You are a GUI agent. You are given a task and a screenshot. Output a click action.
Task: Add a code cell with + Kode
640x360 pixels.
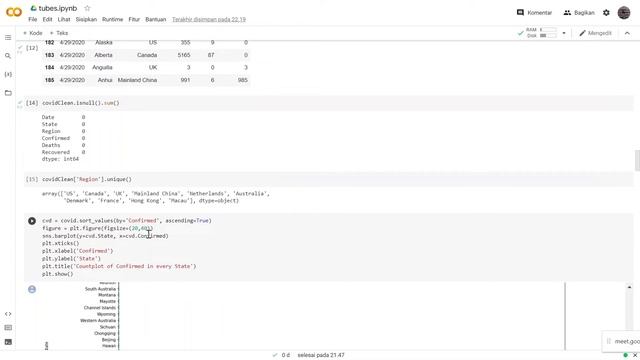[33, 33]
